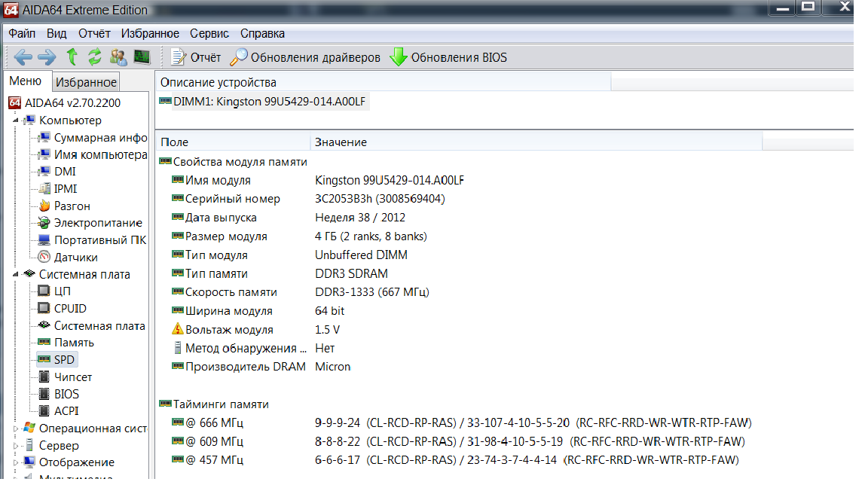The image size is (868, 488).
Task: Click Обновления драйверов toolbar button
Action: pos(305,57)
